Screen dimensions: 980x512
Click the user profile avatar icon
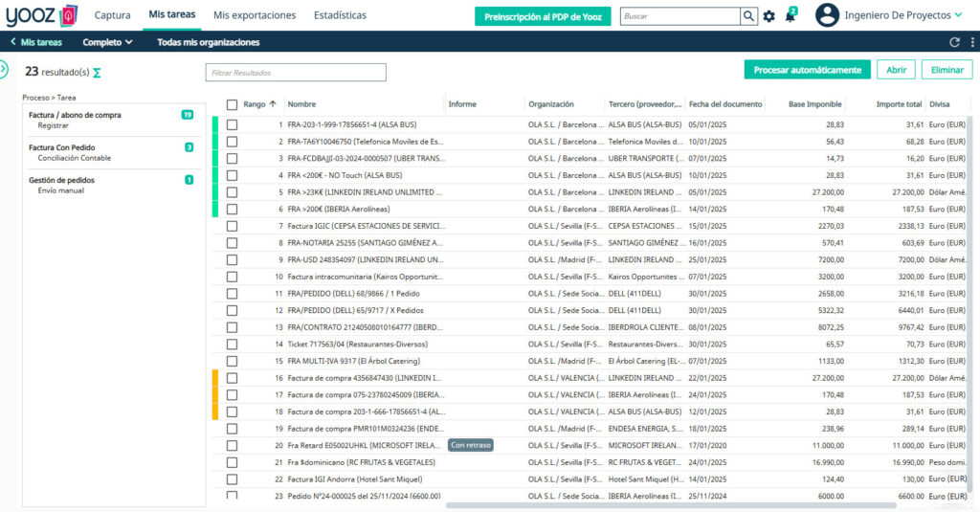[x=827, y=15]
